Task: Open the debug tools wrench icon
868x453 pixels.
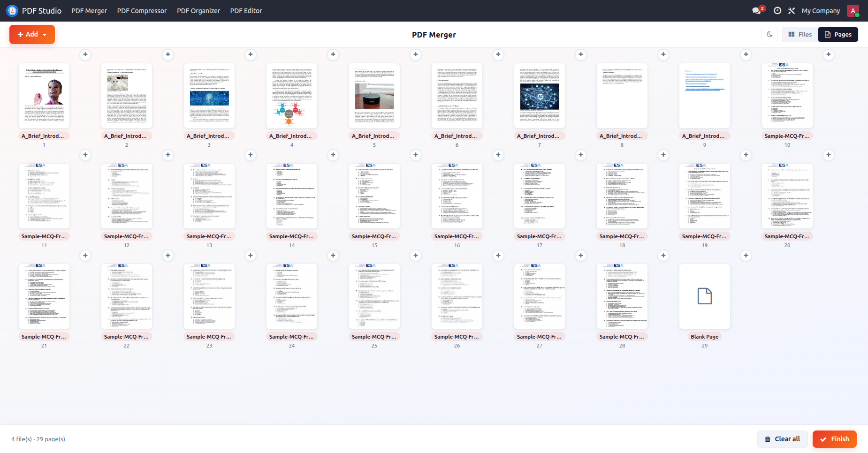Action: pos(792,10)
